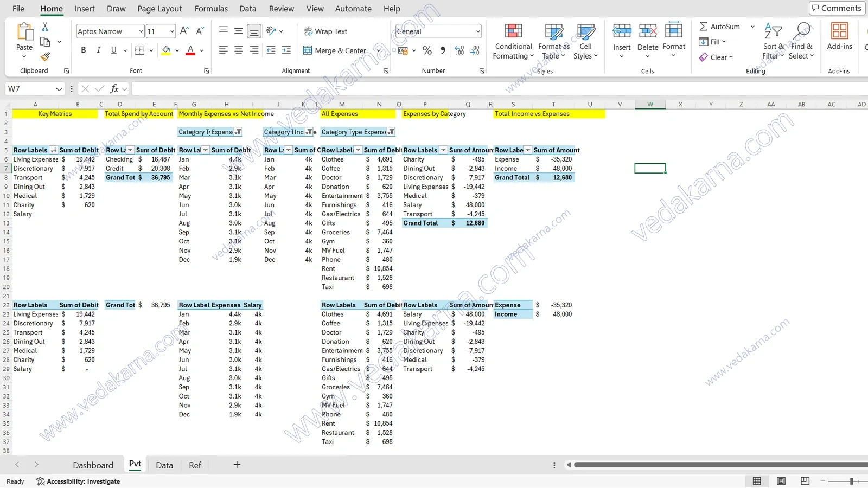Toggle Wrap Text
868x488 pixels.
(x=325, y=31)
